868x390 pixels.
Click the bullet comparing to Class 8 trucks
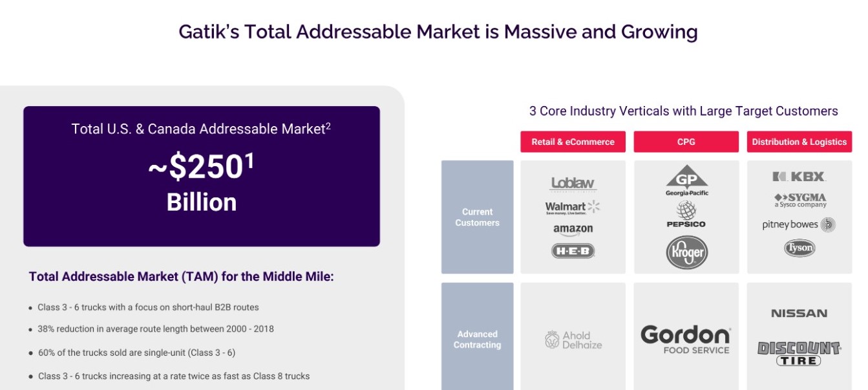pyautogui.click(x=174, y=376)
